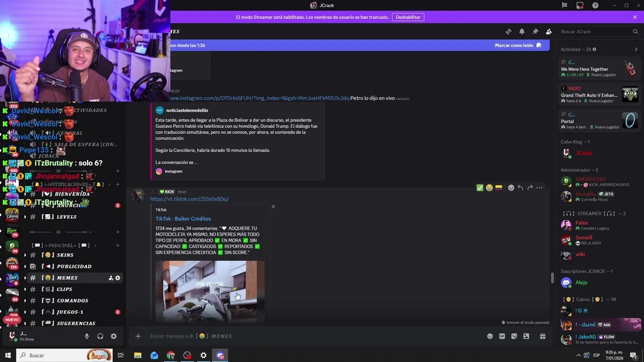Mute microphone in user panel
Image resolution: width=644 pixels, height=362 pixels.
click(87, 336)
